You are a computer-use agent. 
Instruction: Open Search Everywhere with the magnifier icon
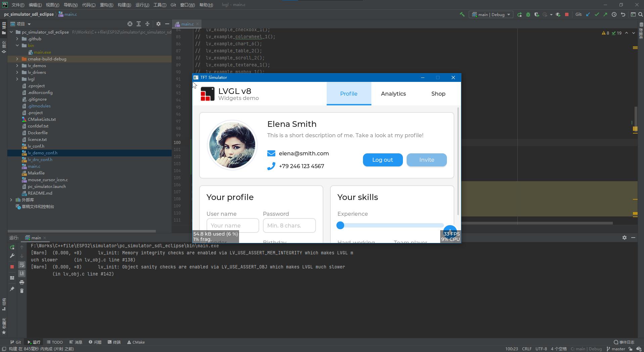(x=641, y=14)
